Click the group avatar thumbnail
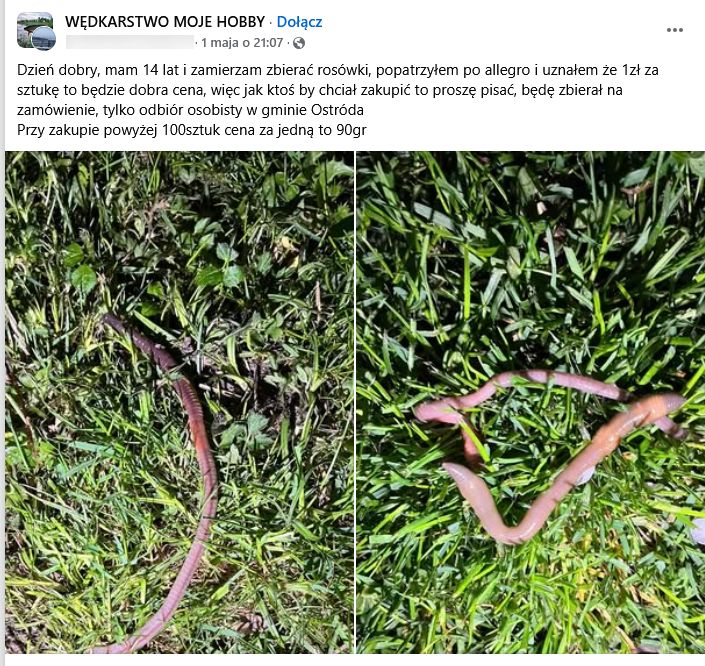 pos(35,31)
